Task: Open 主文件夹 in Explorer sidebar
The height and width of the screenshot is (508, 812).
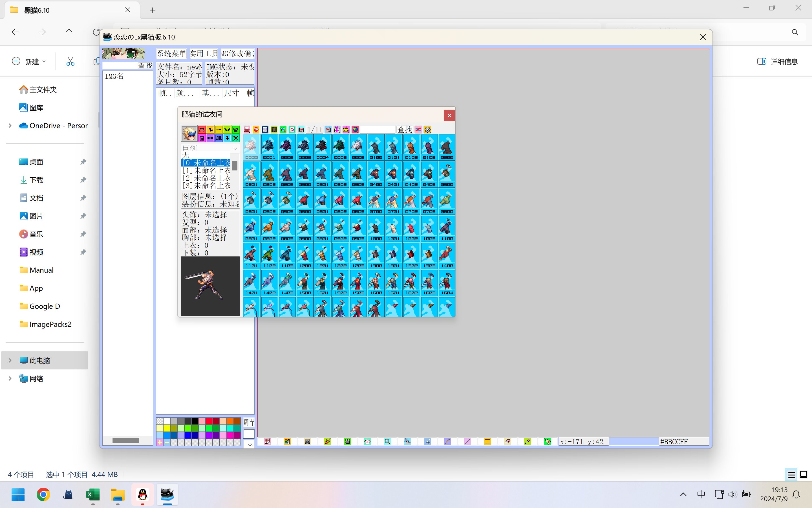Action: (38, 90)
